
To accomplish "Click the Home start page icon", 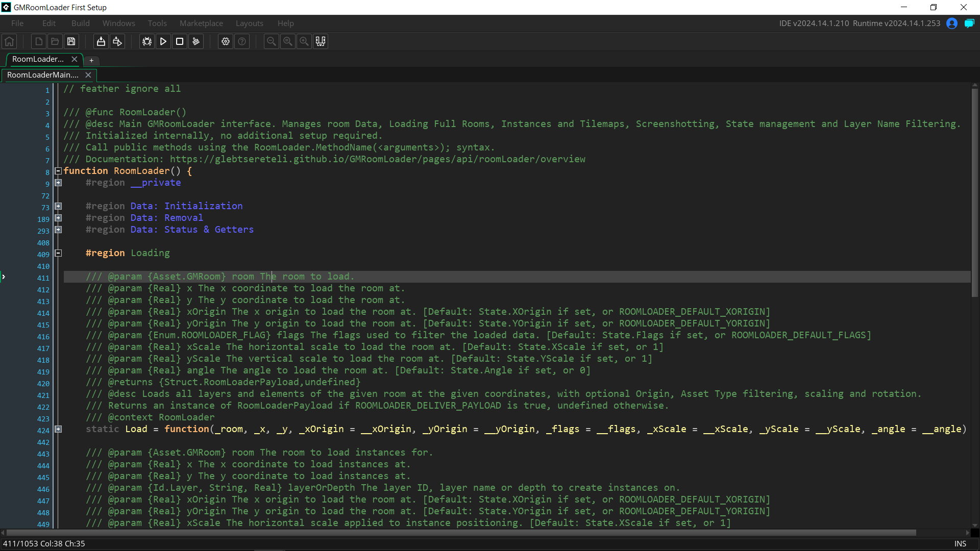I will [9, 42].
